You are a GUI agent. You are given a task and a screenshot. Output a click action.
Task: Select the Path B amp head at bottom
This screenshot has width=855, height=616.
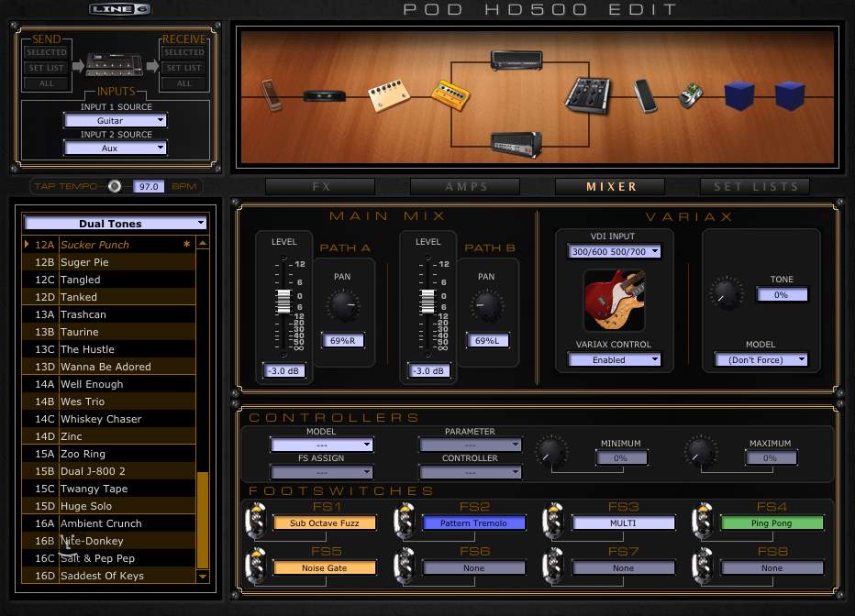[x=516, y=144]
